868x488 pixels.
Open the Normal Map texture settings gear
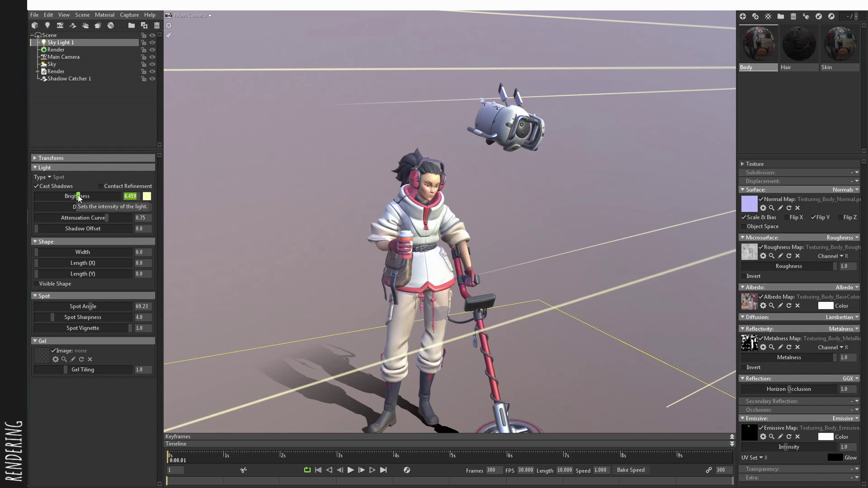tap(763, 208)
